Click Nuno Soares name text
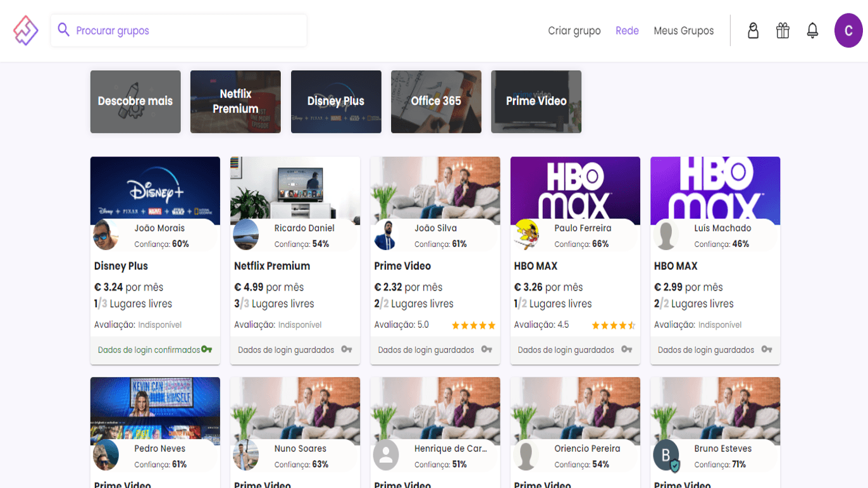868x488 pixels. (300, 449)
